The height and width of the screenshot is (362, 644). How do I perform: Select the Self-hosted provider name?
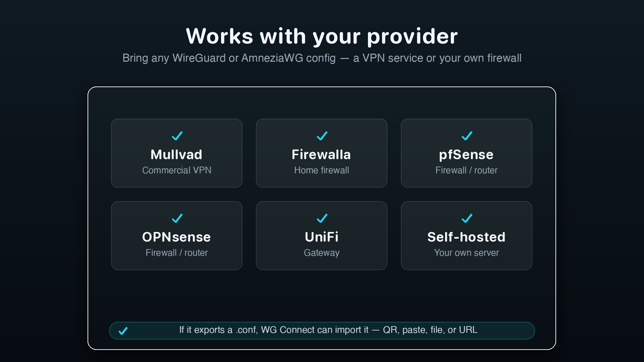pos(466,237)
